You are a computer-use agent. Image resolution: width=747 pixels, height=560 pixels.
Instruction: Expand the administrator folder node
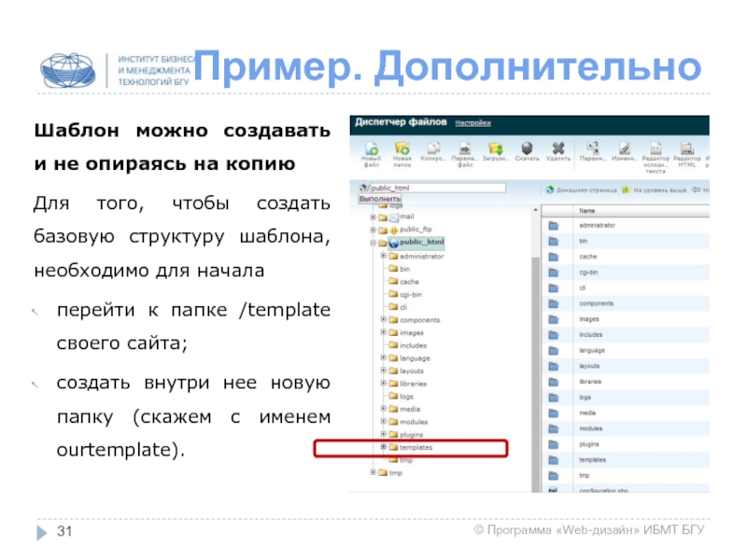coord(383,256)
